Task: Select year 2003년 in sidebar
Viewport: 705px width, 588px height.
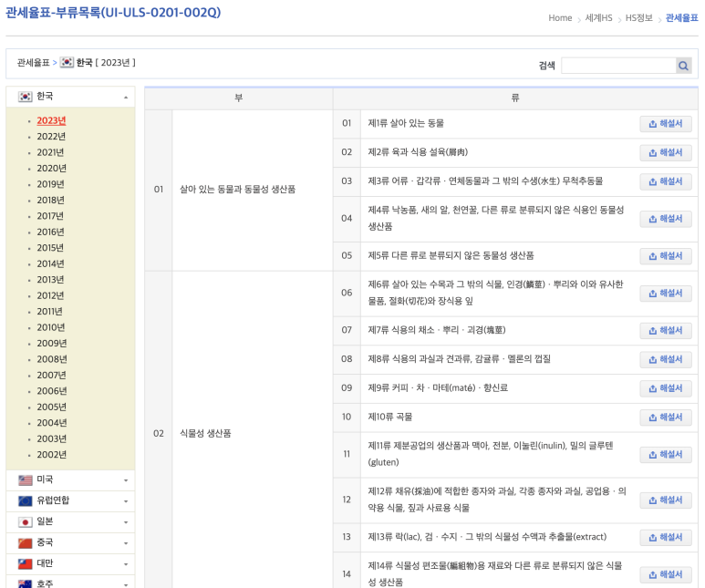Action: tap(52, 439)
